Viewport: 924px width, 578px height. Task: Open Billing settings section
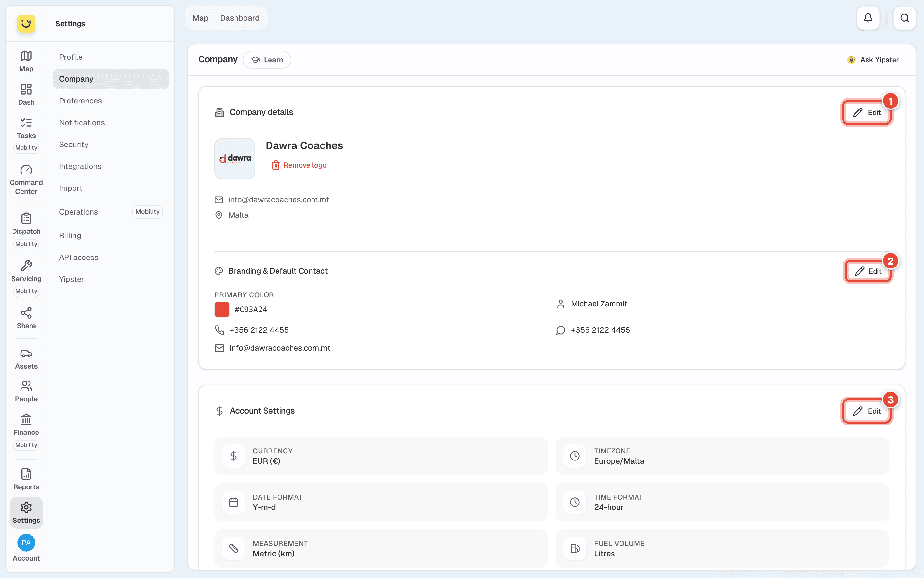[111, 235]
